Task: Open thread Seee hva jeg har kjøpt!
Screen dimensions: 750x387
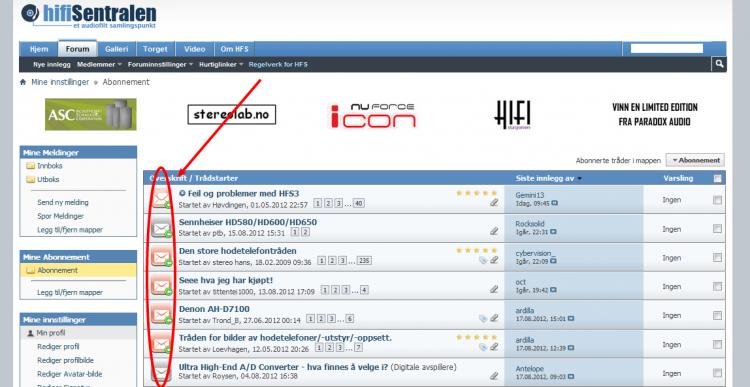Action: [226, 280]
